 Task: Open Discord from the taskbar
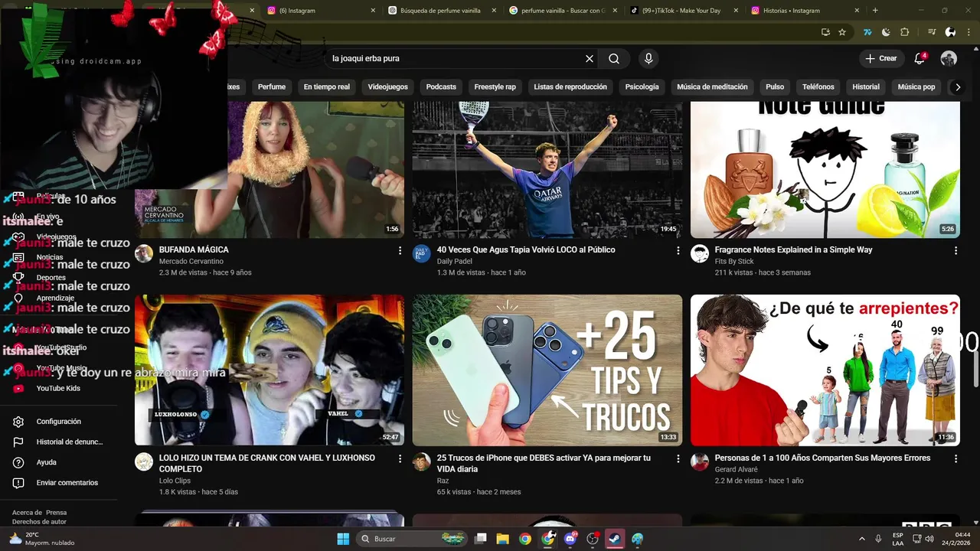tap(570, 539)
